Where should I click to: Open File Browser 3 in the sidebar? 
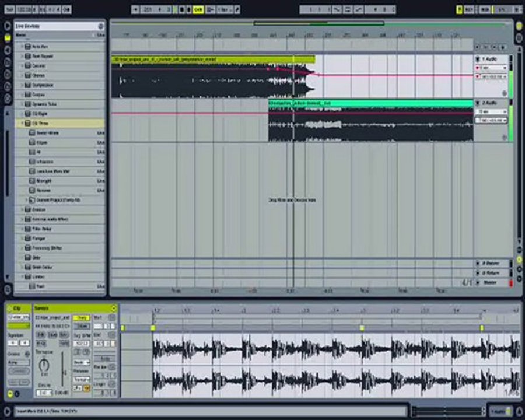point(8,86)
